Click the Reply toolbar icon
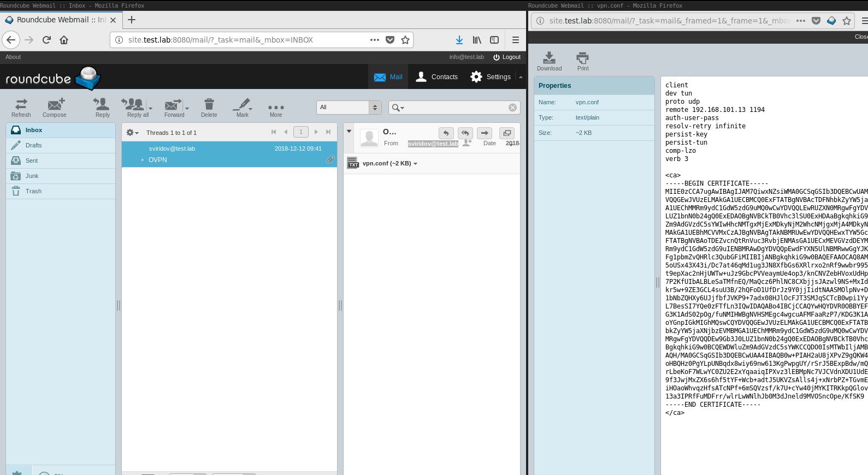 click(x=102, y=107)
